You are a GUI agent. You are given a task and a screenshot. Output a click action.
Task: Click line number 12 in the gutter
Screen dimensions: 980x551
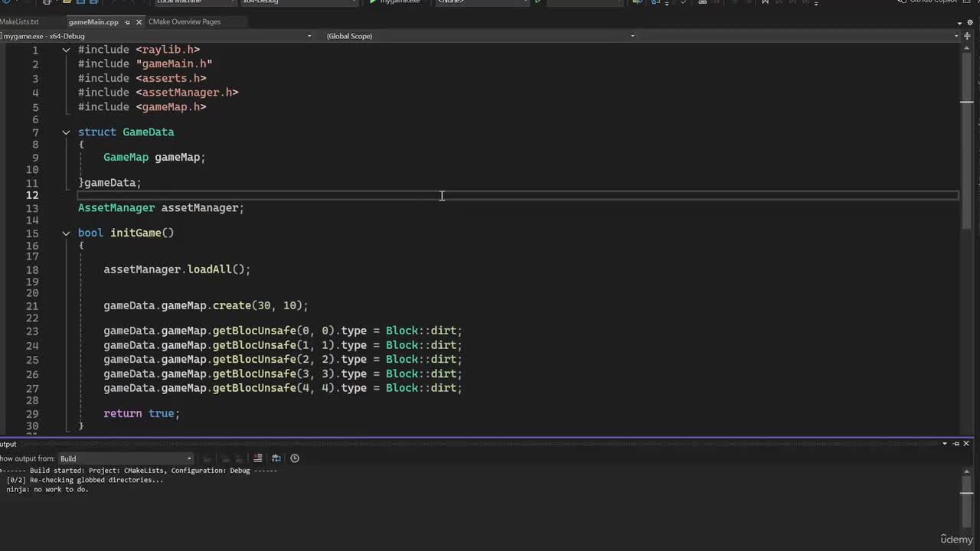tap(32, 195)
